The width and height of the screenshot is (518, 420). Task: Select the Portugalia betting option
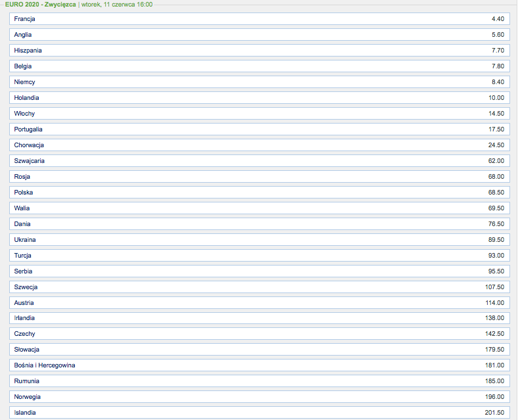tap(259, 129)
